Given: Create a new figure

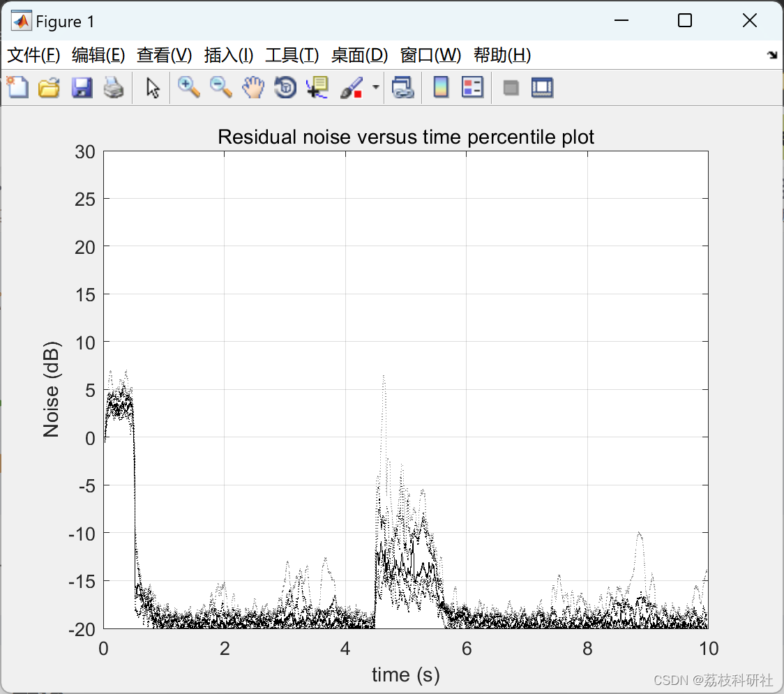Looking at the screenshot, I should point(17,87).
